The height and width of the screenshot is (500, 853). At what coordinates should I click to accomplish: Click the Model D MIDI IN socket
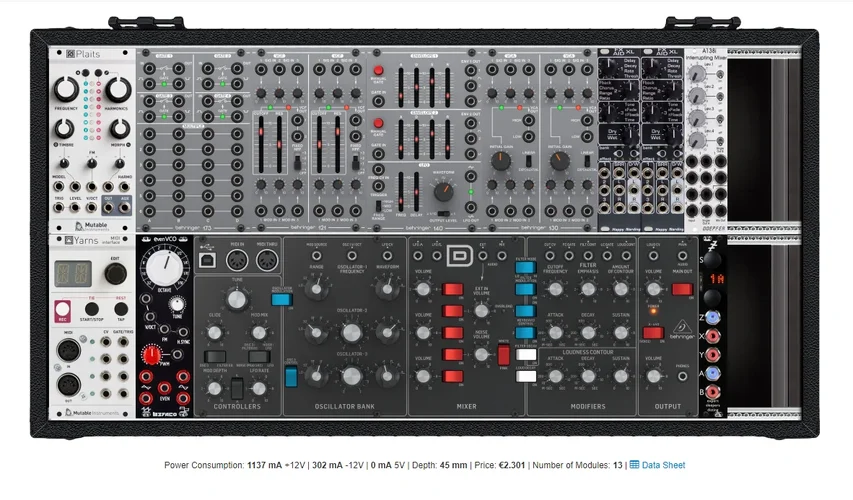point(237,261)
